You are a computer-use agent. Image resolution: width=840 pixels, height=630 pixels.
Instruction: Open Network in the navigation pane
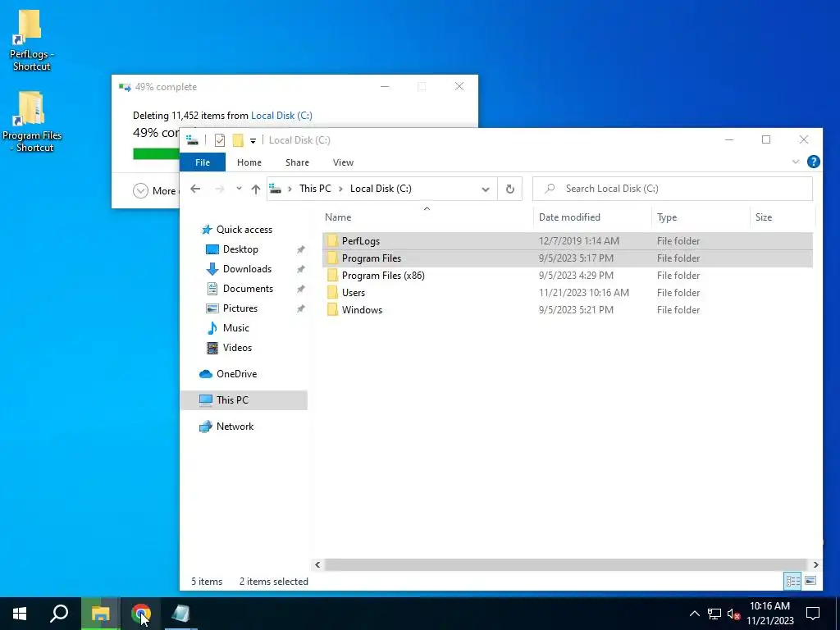click(226, 427)
